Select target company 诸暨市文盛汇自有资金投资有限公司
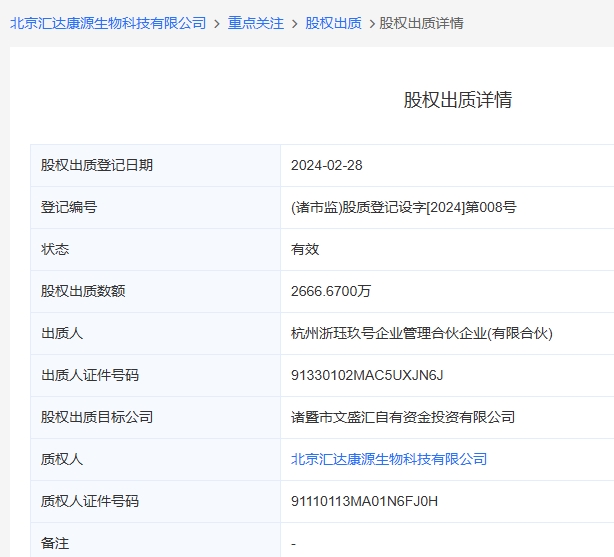Viewport: 614px width, 557px height. (x=403, y=417)
